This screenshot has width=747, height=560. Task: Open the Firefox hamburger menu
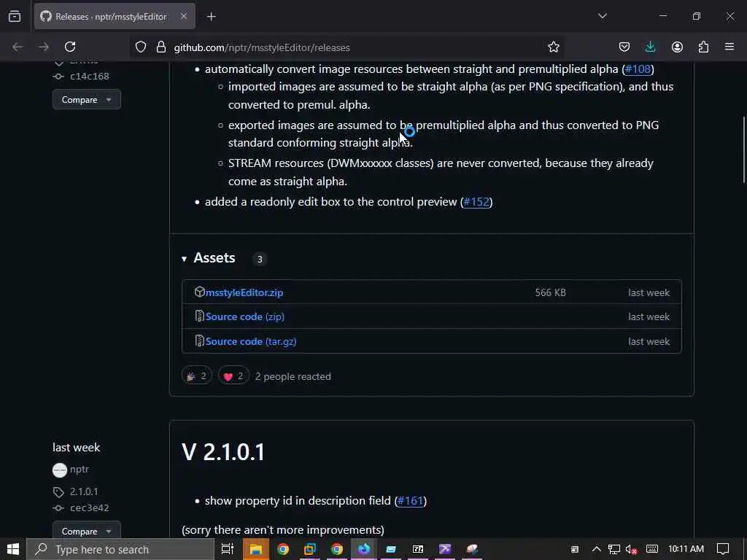pos(729,47)
